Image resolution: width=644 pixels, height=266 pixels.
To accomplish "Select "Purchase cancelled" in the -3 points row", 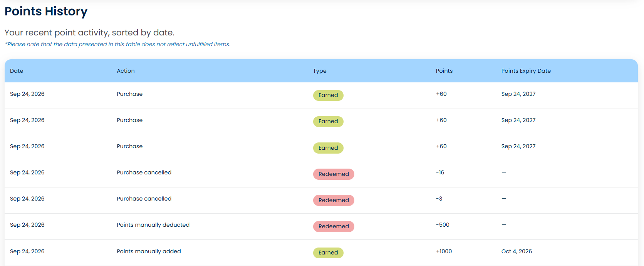I will click(x=144, y=199).
